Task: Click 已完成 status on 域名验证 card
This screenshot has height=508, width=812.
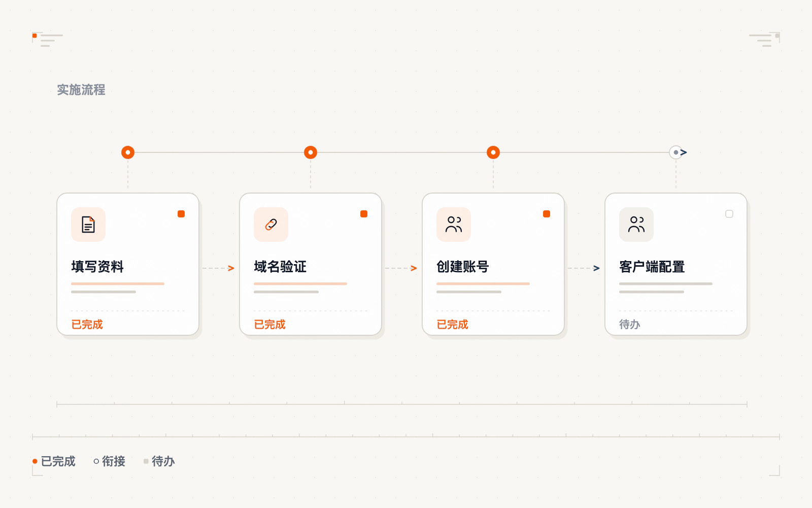Action: (x=269, y=325)
